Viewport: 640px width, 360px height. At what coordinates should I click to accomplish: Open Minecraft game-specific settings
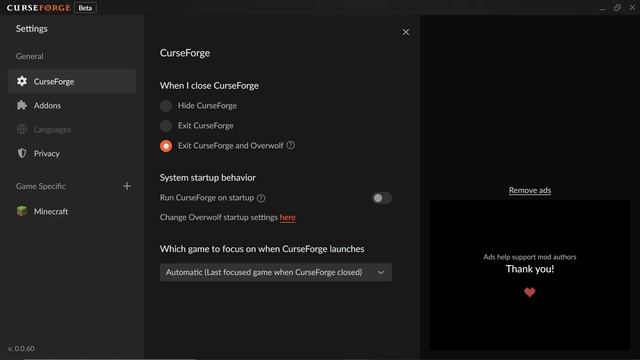coord(72,211)
